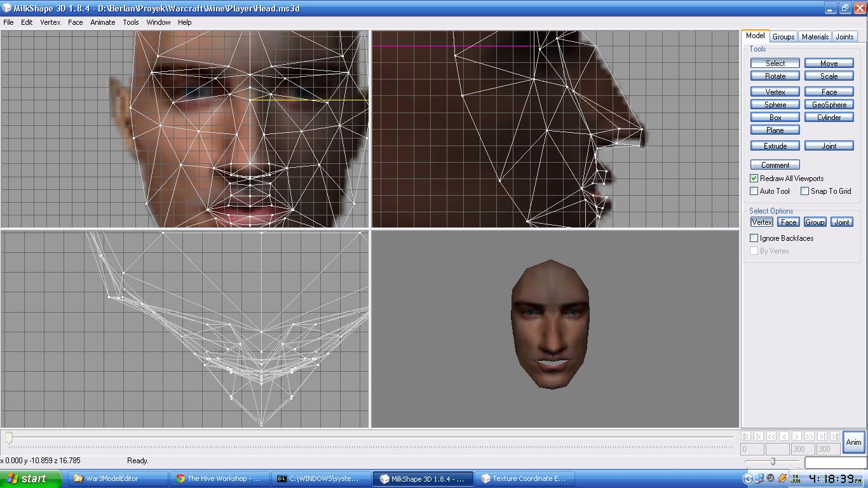Viewport: 868px width, 488px height.
Task: Click the play backward double-arrow button
Action: (x=771, y=436)
